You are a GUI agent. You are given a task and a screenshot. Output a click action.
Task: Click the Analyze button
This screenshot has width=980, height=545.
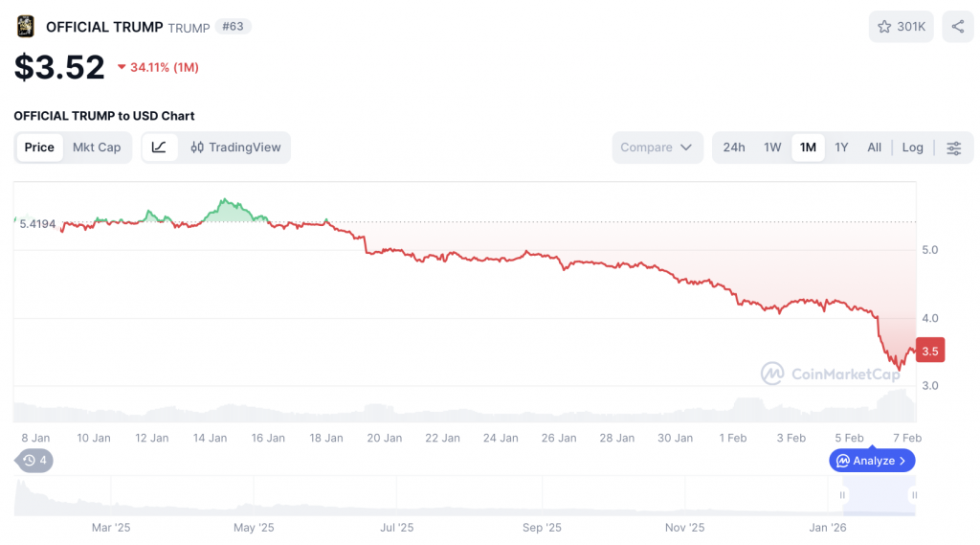click(x=872, y=461)
